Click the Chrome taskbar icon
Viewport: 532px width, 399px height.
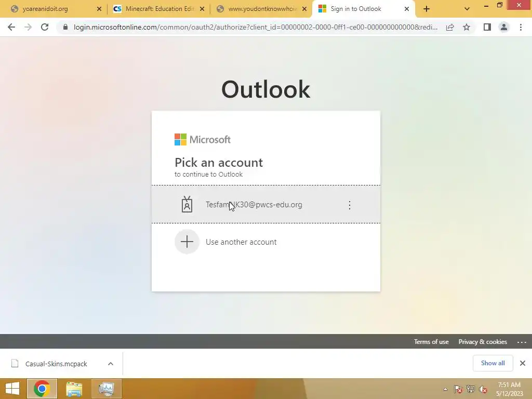pyautogui.click(x=42, y=389)
